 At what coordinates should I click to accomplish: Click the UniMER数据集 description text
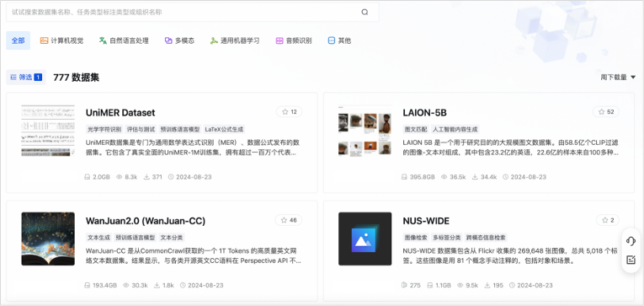coord(193,148)
